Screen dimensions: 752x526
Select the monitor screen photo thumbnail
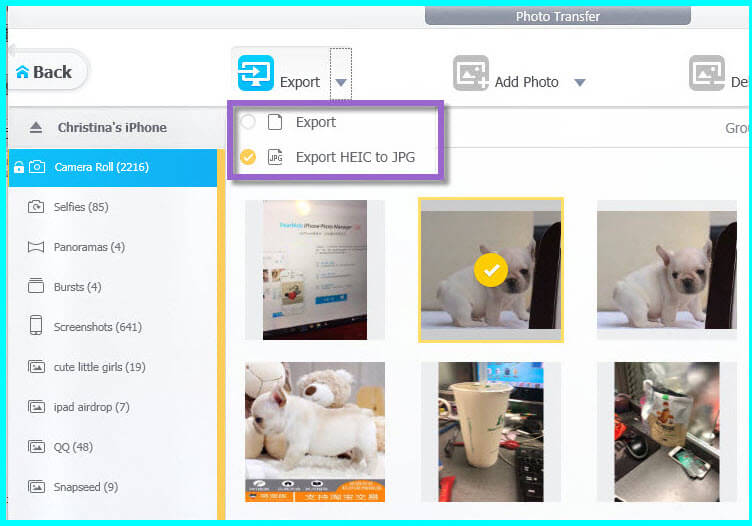coord(315,270)
